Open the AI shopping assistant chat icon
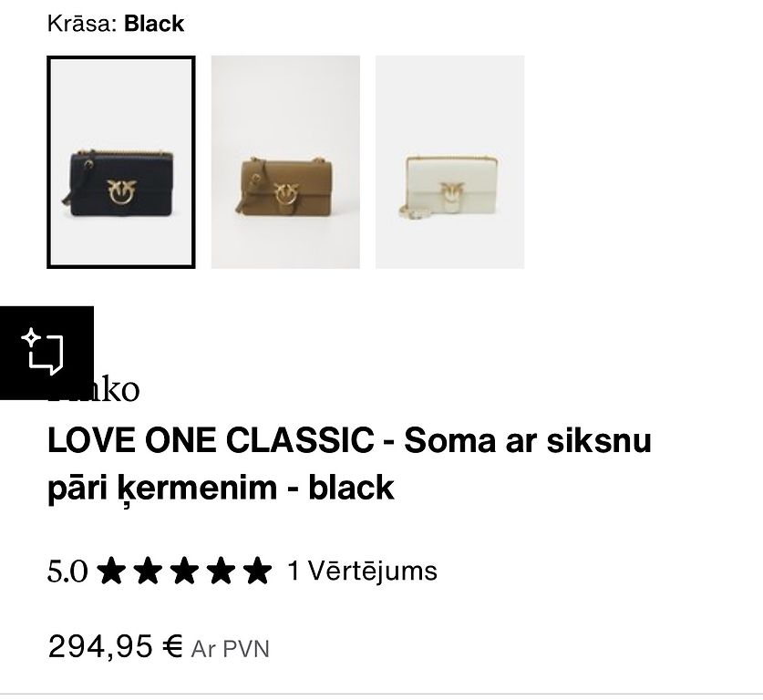The width and height of the screenshot is (763, 700). tap(46, 353)
